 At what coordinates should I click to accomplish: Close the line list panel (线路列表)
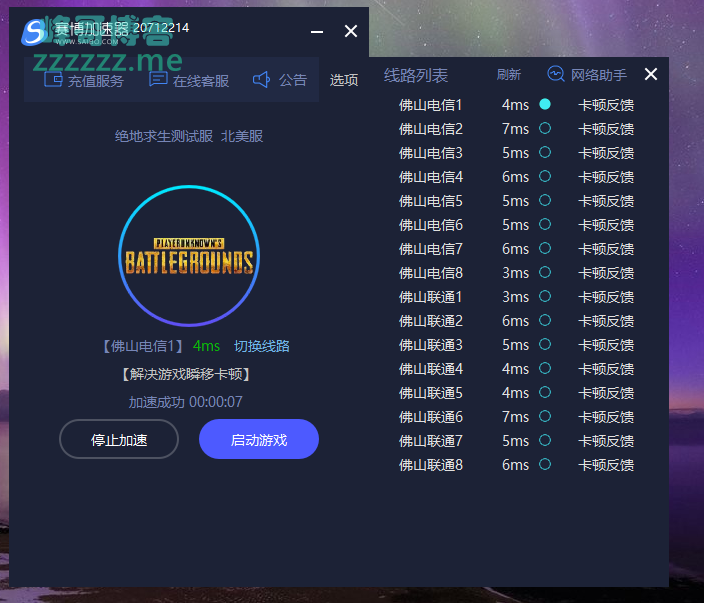(651, 74)
